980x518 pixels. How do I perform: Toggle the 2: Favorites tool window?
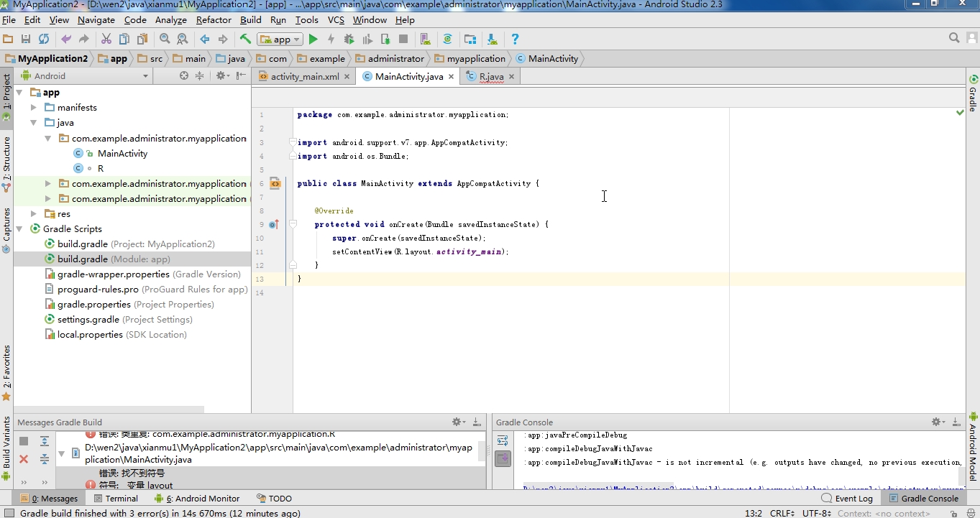point(6,372)
